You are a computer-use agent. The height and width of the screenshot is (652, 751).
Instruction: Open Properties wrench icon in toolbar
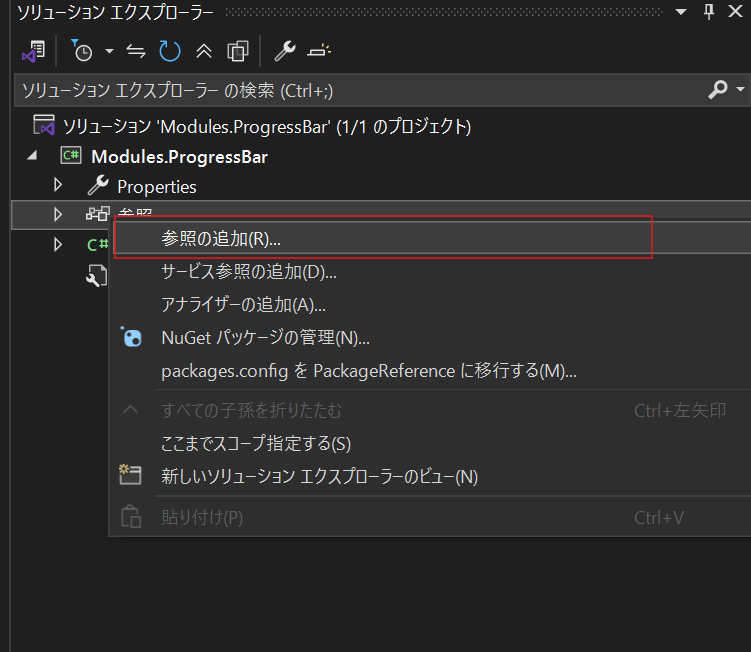click(285, 51)
